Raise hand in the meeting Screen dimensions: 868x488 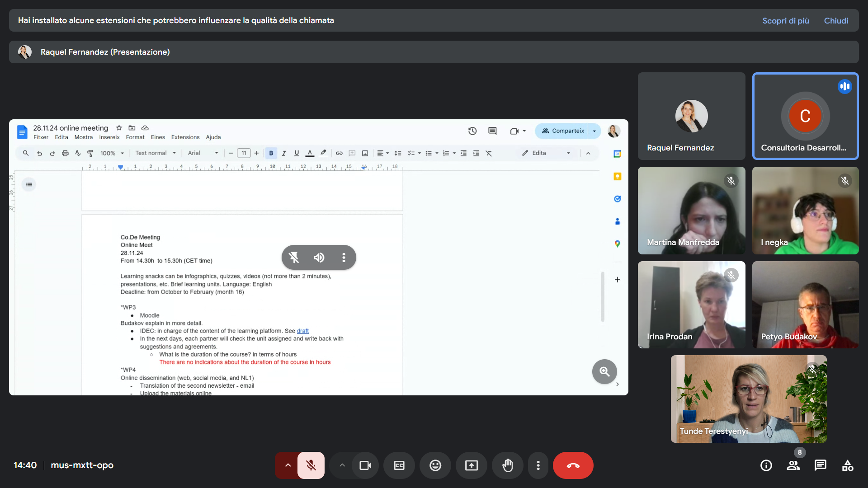(507, 465)
